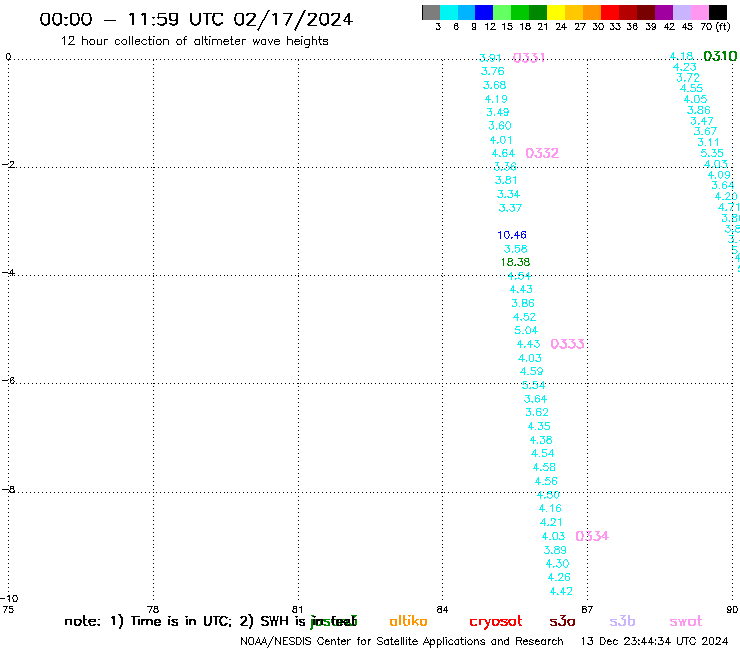
Task: Click the green track label 0310
Action: (x=720, y=56)
